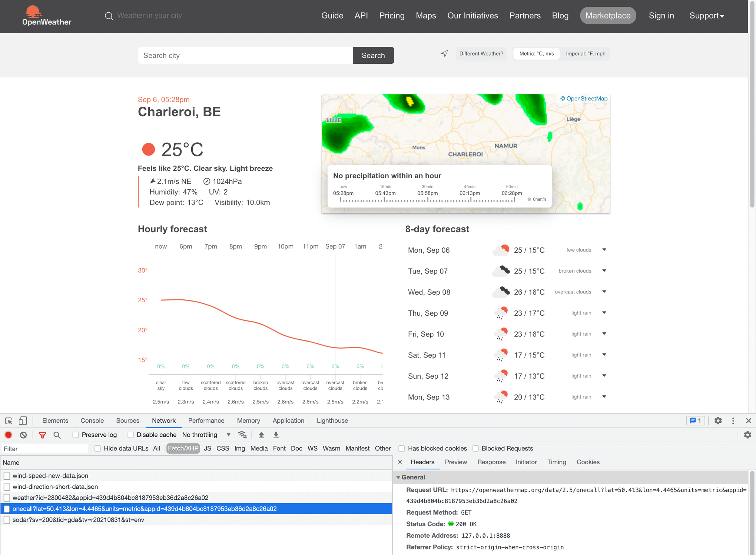Toggle the Preserve log checkbox

(75, 435)
